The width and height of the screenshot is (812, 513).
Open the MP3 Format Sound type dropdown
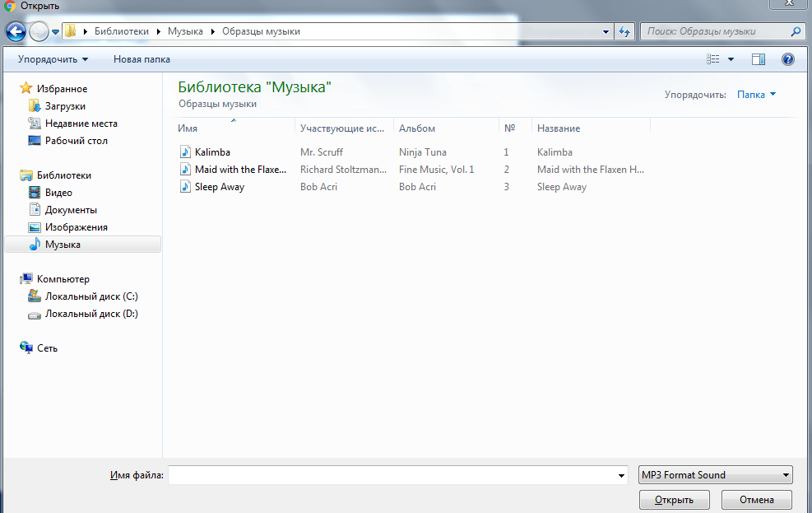pyautogui.click(x=715, y=475)
